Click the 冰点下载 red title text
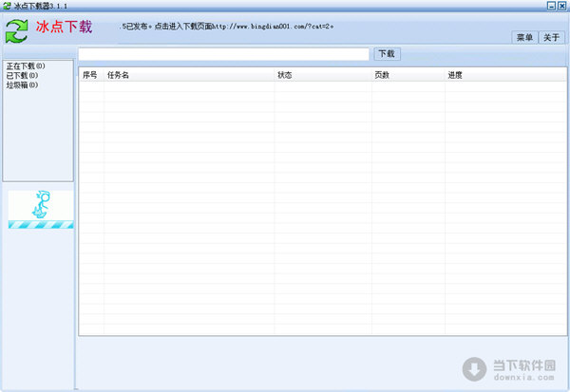The height and width of the screenshot is (392, 570). pos(64,27)
